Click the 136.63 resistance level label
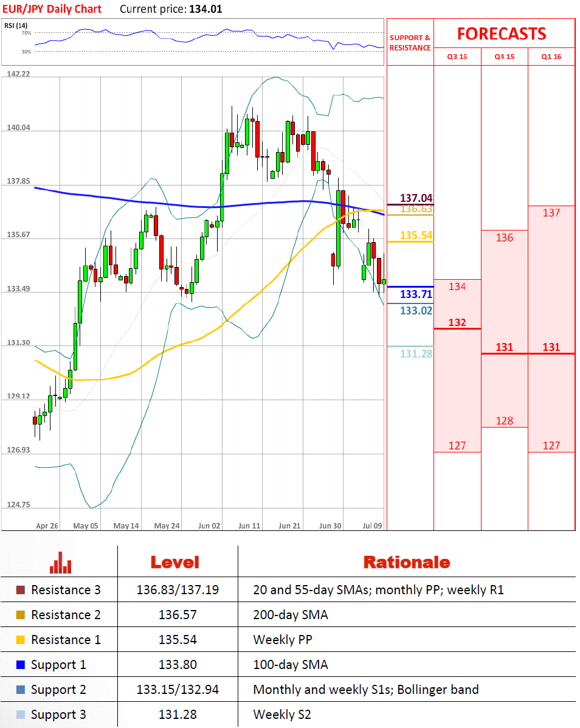Screen dimensions: 580x728 pyautogui.click(x=416, y=209)
